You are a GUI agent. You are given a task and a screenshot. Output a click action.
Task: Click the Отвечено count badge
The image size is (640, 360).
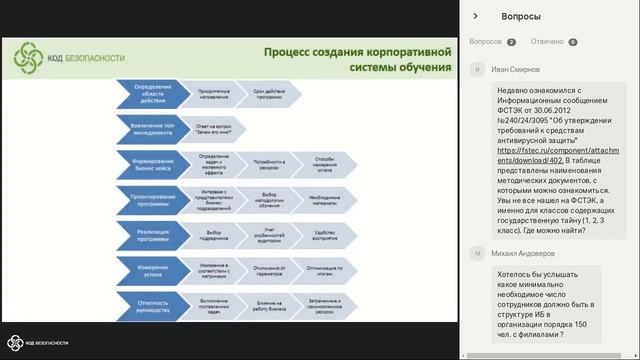tap(573, 42)
